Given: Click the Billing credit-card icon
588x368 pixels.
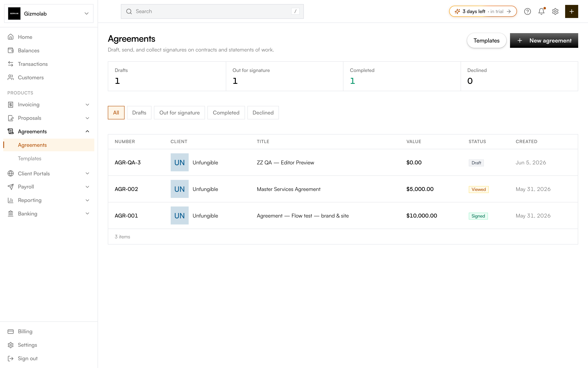Looking at the screenshot, I should tap(11, 331).
